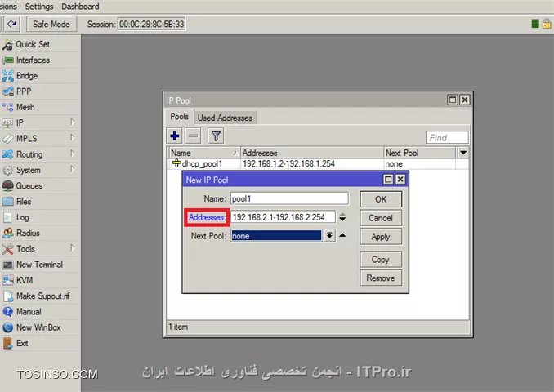Viewport: 554px width, 392px height.
Task: Click the Name field containing pool1
Action: [289, 198]
